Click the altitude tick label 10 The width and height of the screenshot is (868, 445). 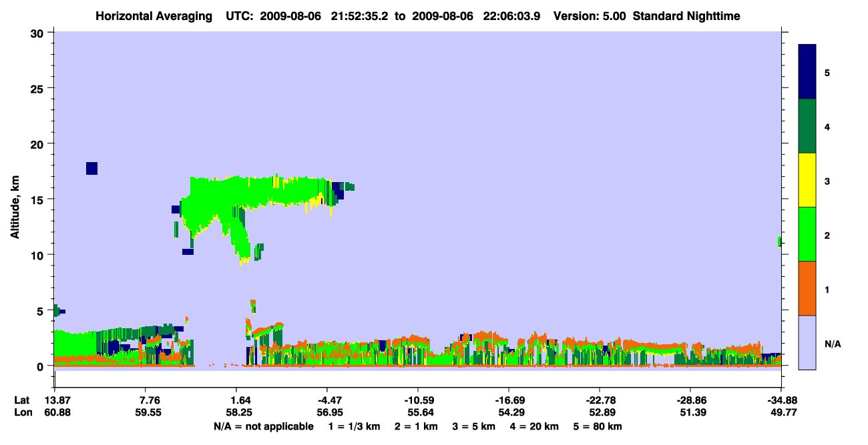click(x=38, y=255)
